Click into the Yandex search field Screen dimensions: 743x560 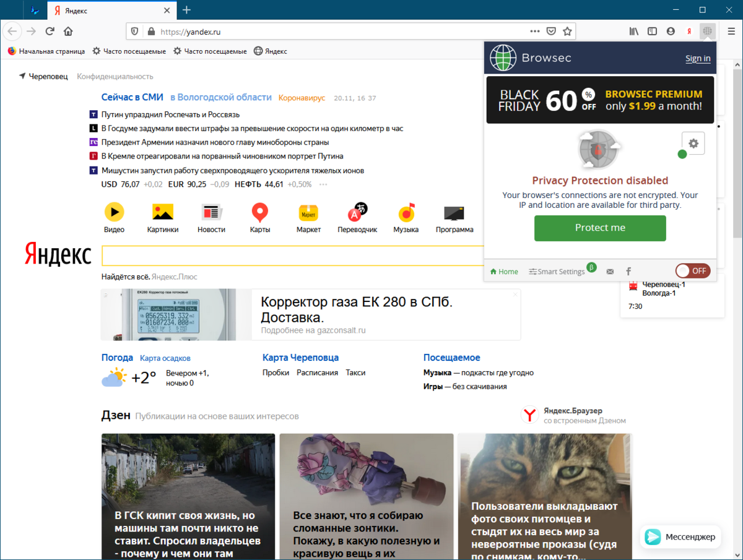tap(291, 256)
